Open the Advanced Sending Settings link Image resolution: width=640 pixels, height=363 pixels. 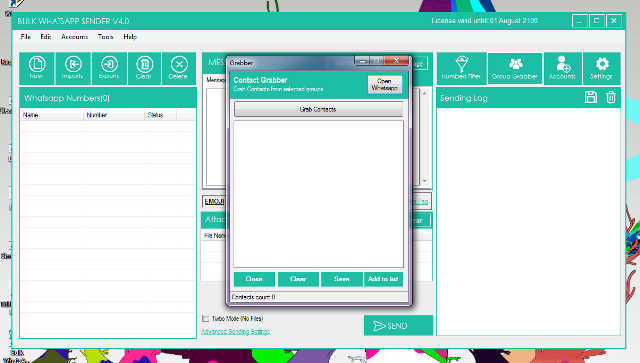(236, 332)
